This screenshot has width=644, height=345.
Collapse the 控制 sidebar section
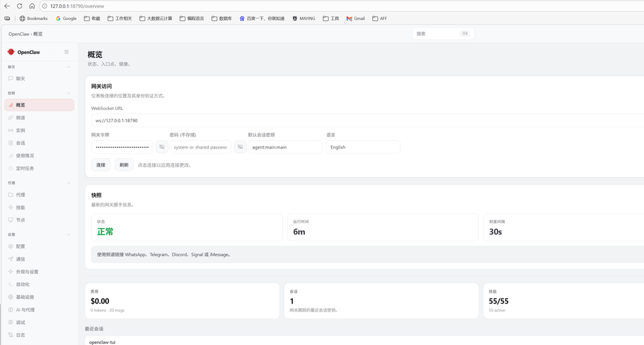click(x=69, y=93)
